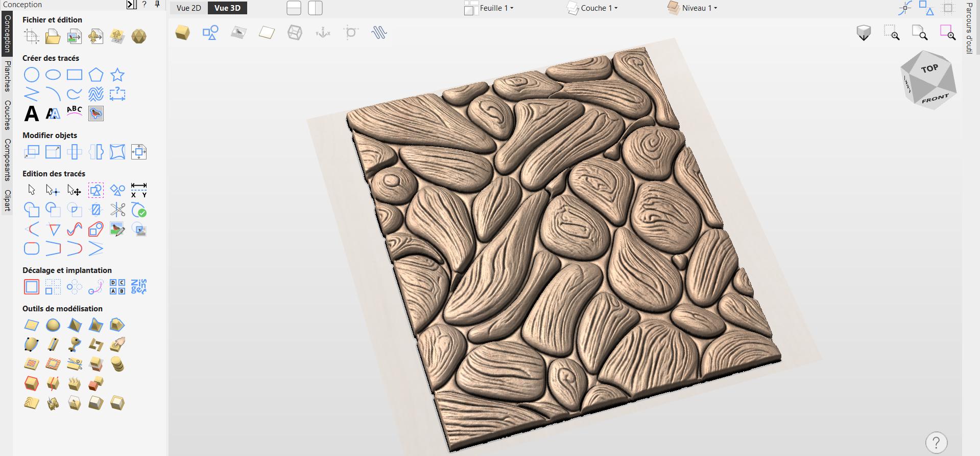
Task: Select the draw ellipse tool
Action: click(53, 75)
